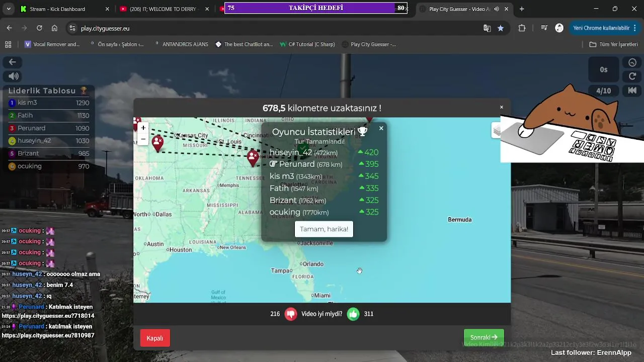Open a new browser tab
This screenshot has width=644, height=362.
pyautogui.click(x=522, y=9)
